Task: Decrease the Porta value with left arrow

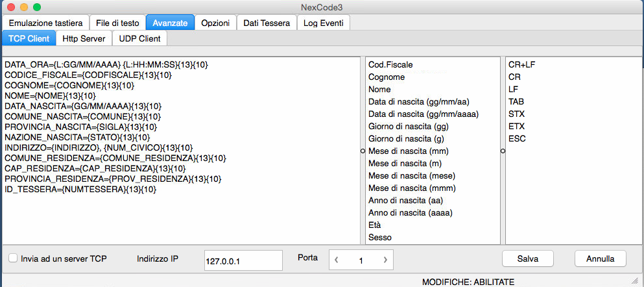Action: pos(337,260)
